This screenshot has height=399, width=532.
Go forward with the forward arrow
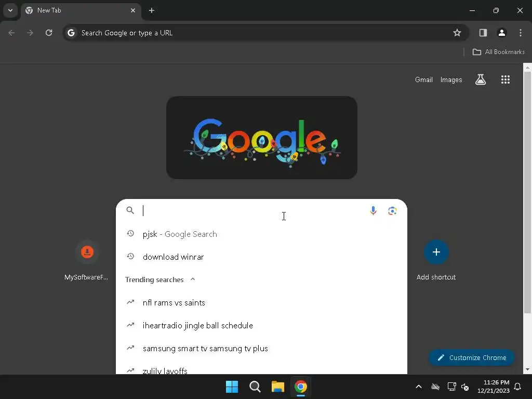click(x=30, y=33)
